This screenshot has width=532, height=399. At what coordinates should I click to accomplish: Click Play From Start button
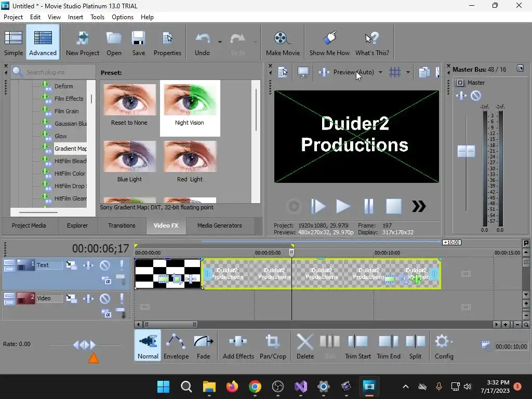pos(318,206)
